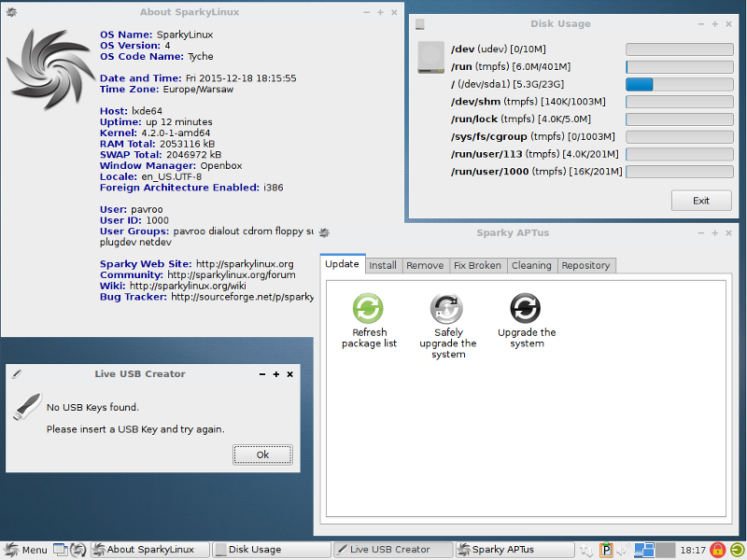The image size is (747, 560).
Task: Click the 'No USB Keys found.' message
Action: [92, 407]
